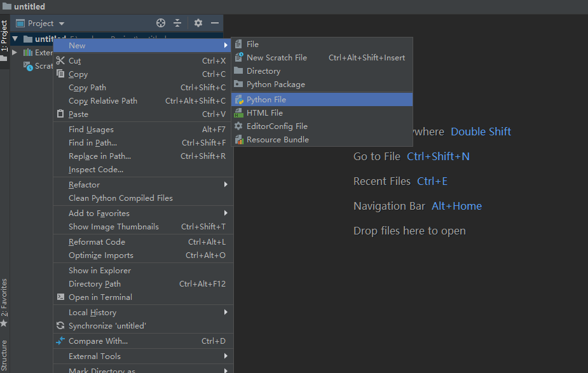Choose Find Usages from context menu
588x373 pixels.
(143, 130)
